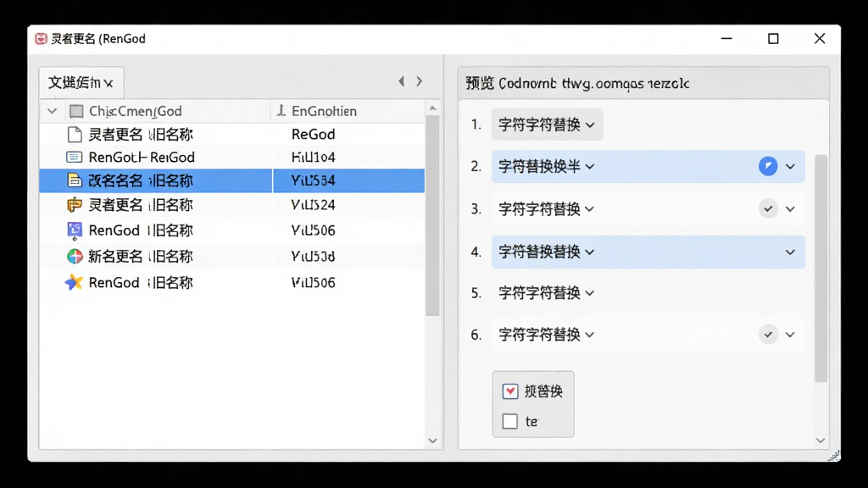Switch to the 文 file tab
868x488 pixels.
pyautogui.click(x=81, y=83)
